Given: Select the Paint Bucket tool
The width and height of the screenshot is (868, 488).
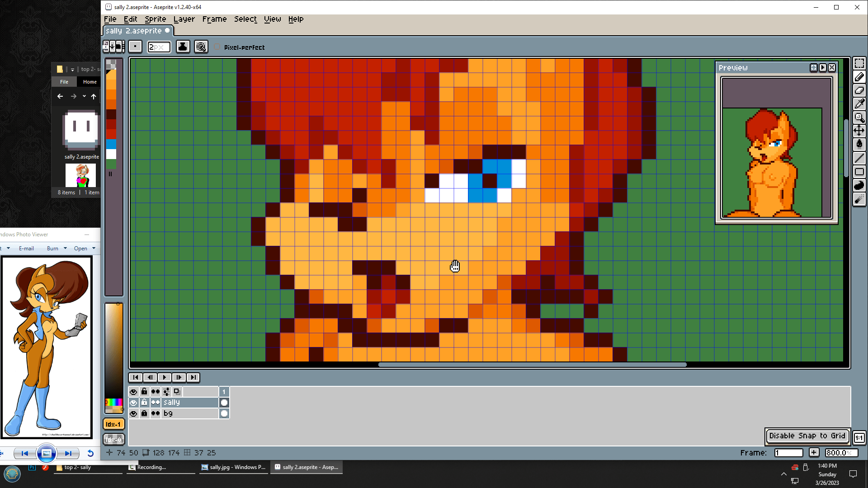Looking at the screenshot, I should (x=859, y=145).
